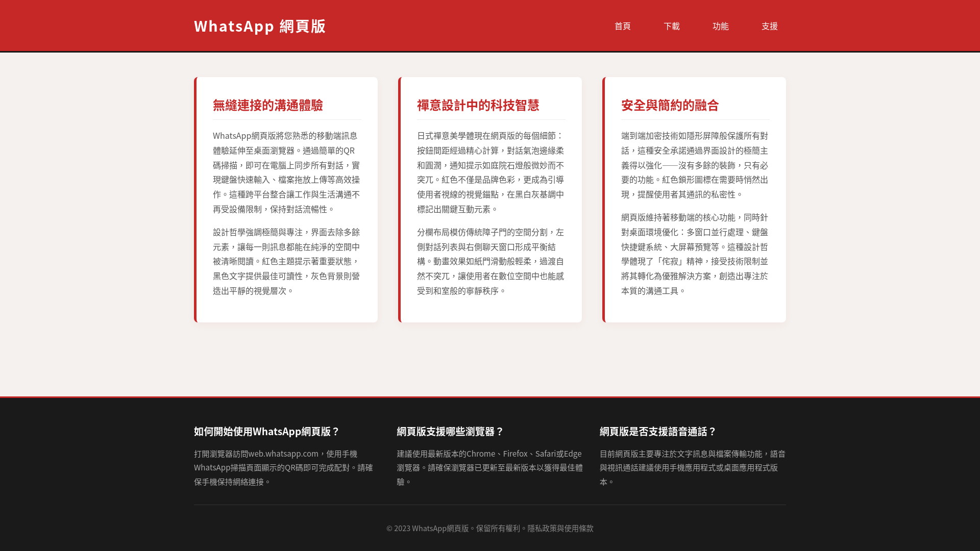Click the answer mentioning Chrome、Firefox、Safari
980x551 pixels.
pos(490,467)
